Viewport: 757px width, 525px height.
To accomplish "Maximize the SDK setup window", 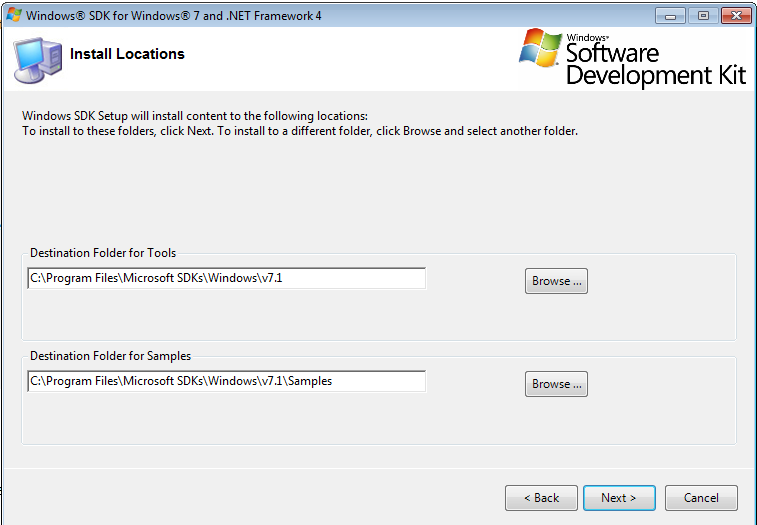I will 703,16.
